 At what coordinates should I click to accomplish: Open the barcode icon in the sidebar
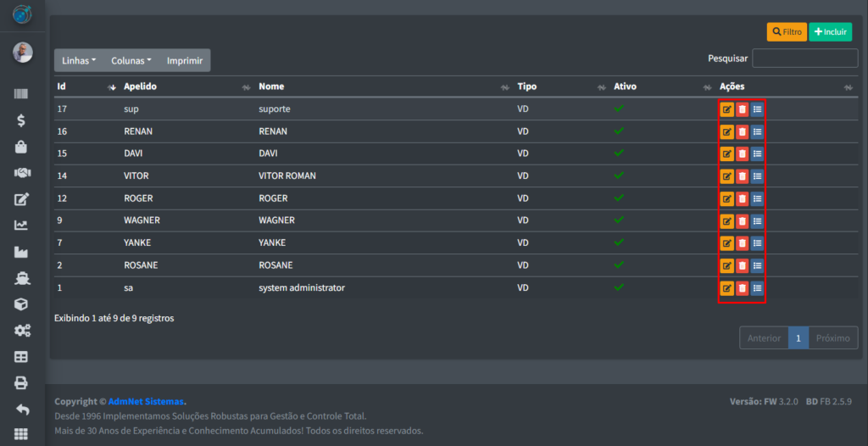click(22, 94)
